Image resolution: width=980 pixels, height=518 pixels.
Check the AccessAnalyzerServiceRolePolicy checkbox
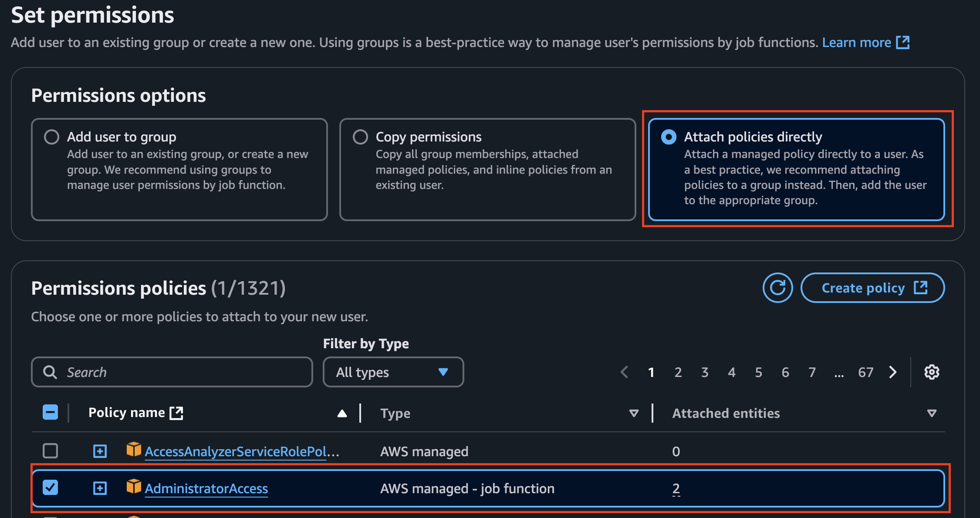coord(51,451)
